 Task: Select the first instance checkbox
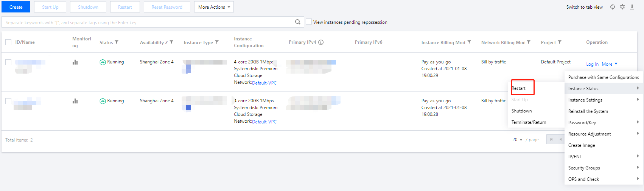pyautogui.click(x=8, y=62)
